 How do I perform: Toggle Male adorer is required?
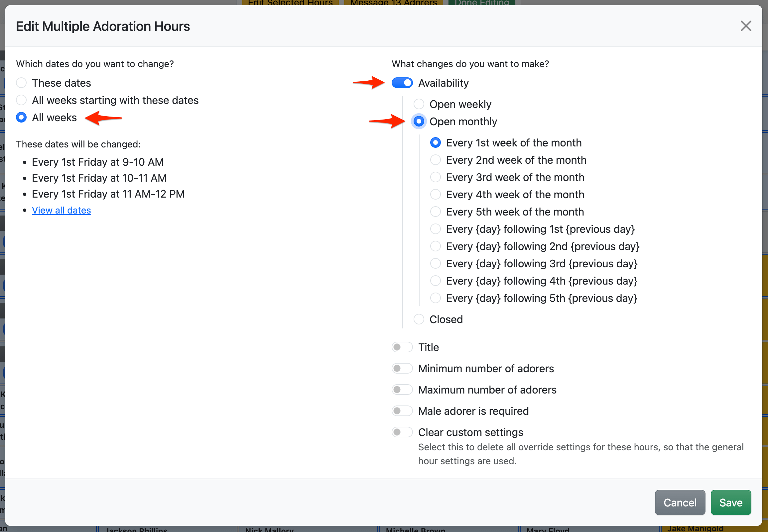pyautogui.click(x=402, y=411)
